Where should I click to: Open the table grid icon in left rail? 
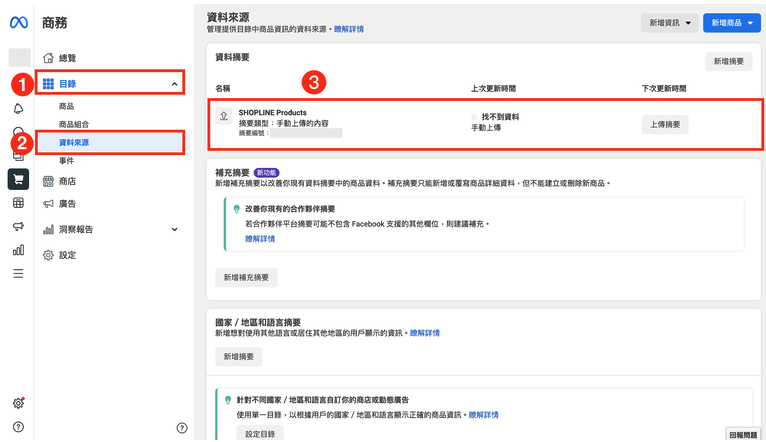pos(18,203)
